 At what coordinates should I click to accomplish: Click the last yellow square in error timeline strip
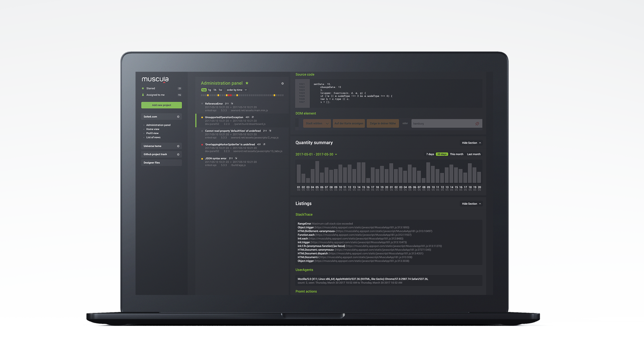coord(274,95)
